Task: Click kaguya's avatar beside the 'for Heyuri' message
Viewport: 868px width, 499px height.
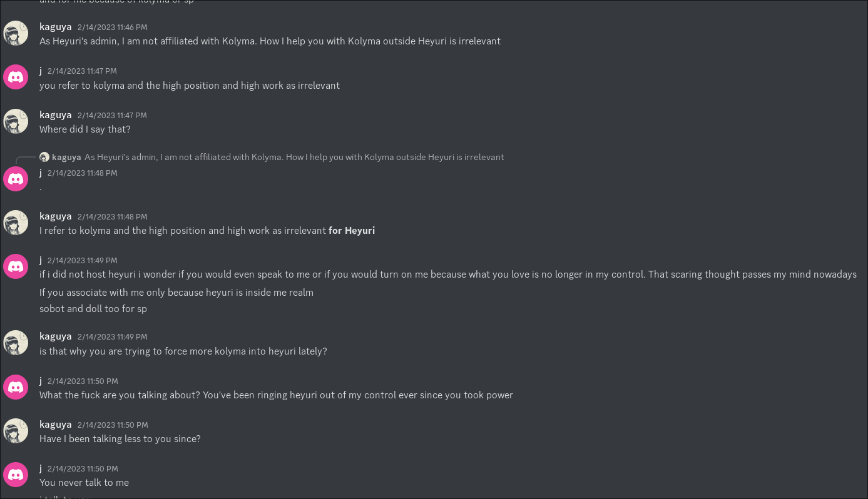Action: (x=16, y=223)
